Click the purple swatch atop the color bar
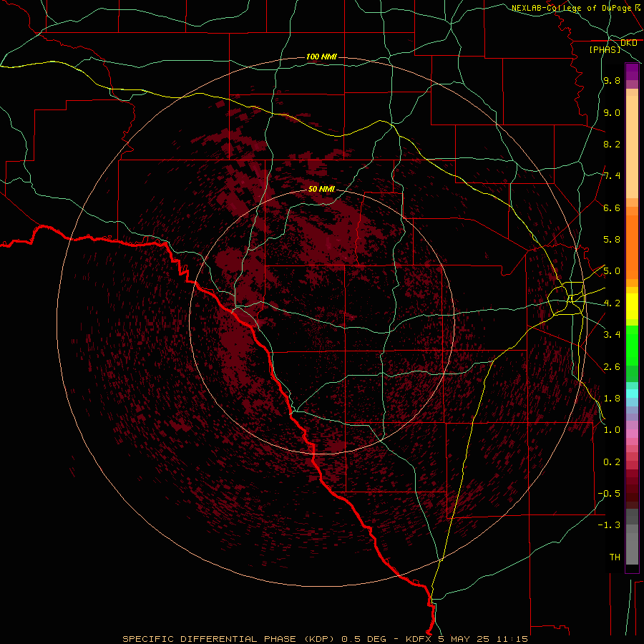 click(632, 72)
